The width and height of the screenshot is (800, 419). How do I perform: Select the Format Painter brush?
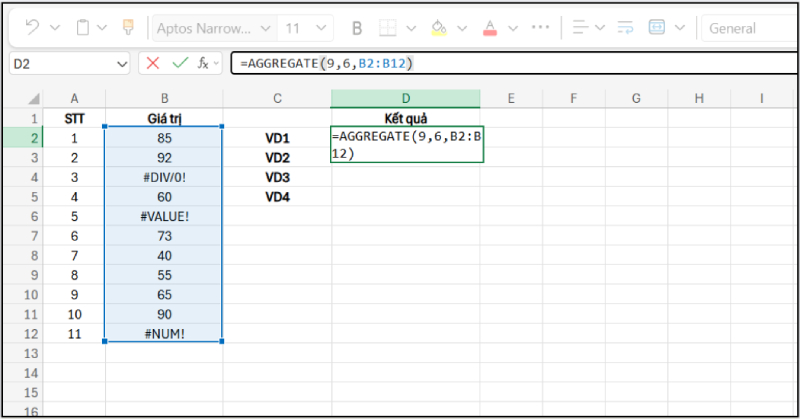click(128, 28)
